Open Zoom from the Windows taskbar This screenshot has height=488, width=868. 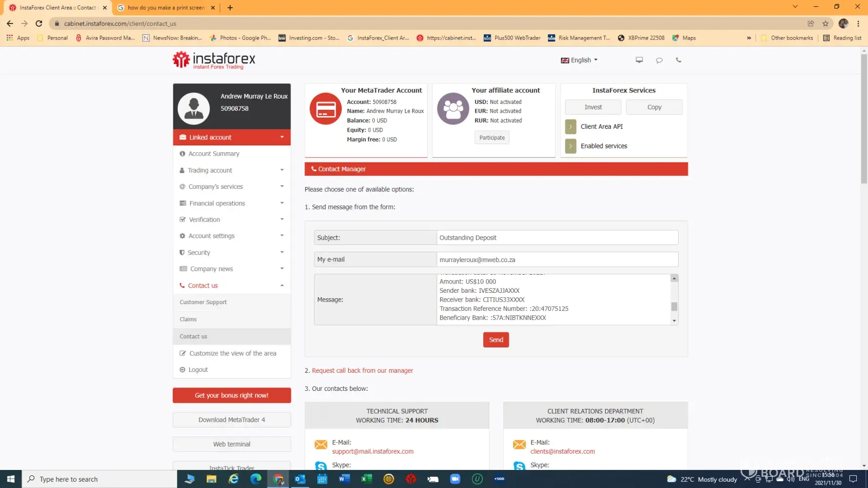tap(455, 479)
